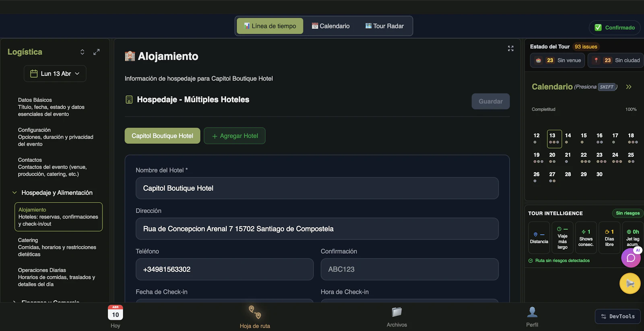Open the Lun 13 Abr date dropdown

click(55, 74)
